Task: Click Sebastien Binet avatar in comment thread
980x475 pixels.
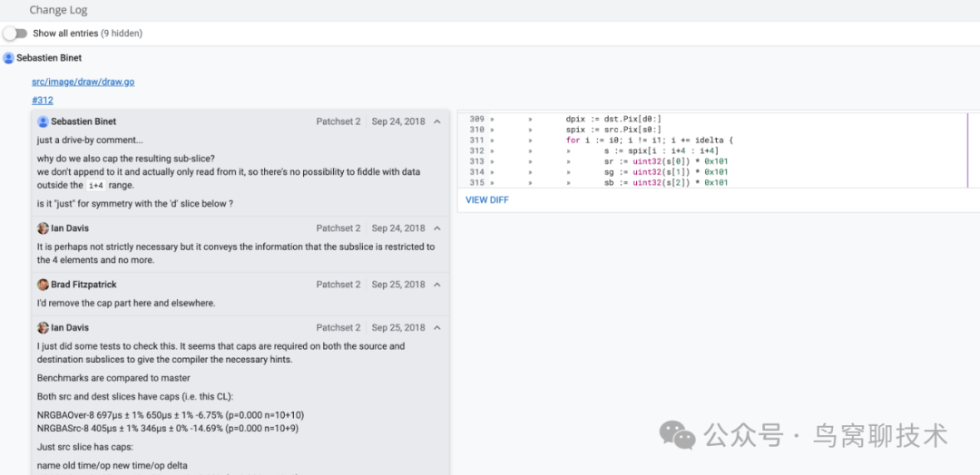Action: pos(44,121)
